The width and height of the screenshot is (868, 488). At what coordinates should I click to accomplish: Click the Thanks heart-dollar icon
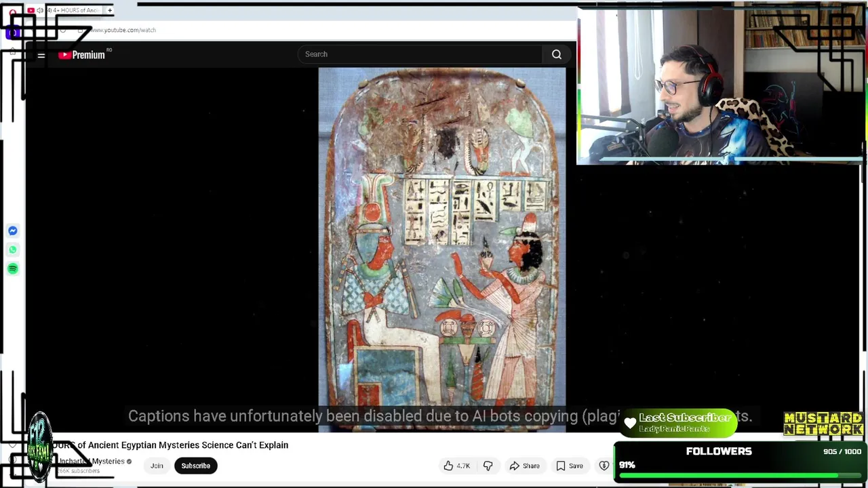pos(604,466)
